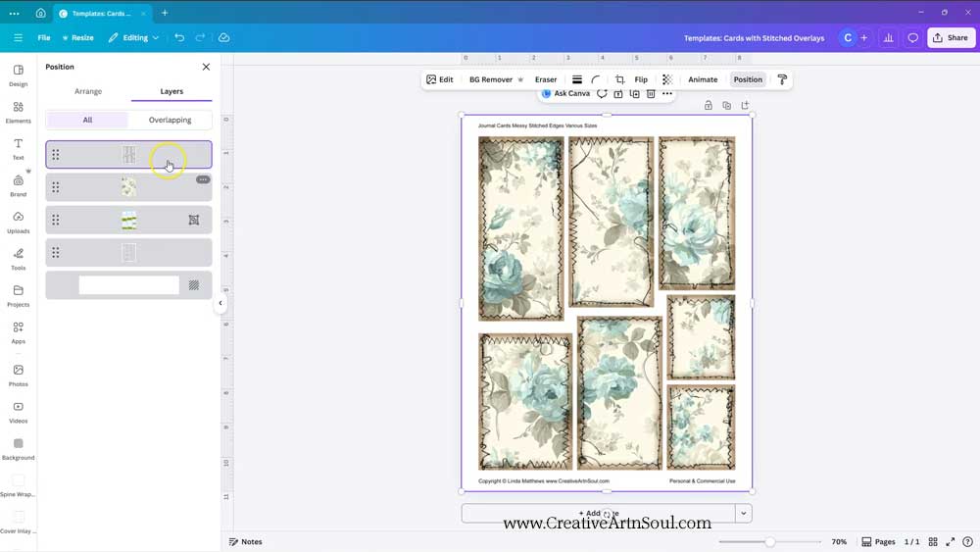Click the cloud save status icon

pyautogui.click(x=223, y=37)
